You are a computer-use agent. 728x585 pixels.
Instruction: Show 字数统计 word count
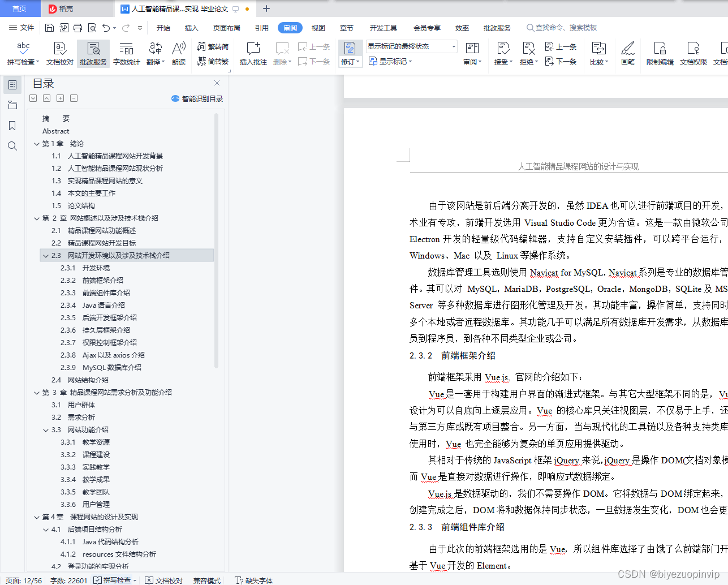click(x=126, y=53)
